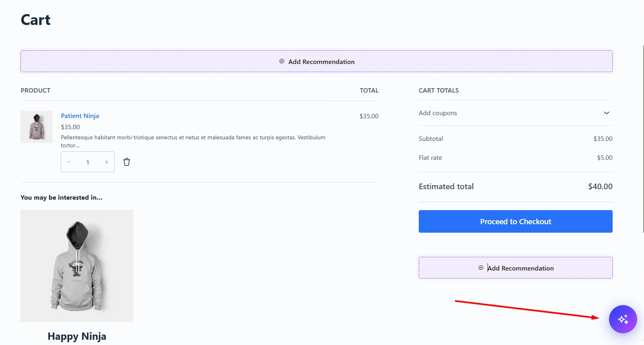Open the Patient Ninja product link

tap(80, 116)
